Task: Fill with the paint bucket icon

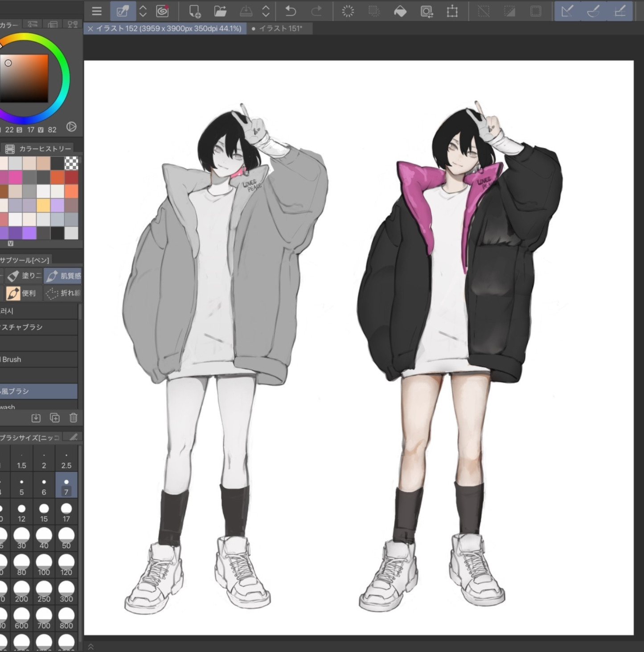Action: (x=400, y=11)
